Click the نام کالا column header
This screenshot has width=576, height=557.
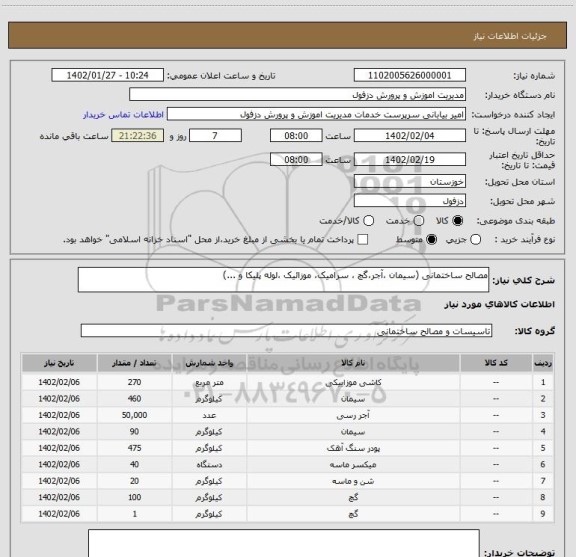point(353,363)
